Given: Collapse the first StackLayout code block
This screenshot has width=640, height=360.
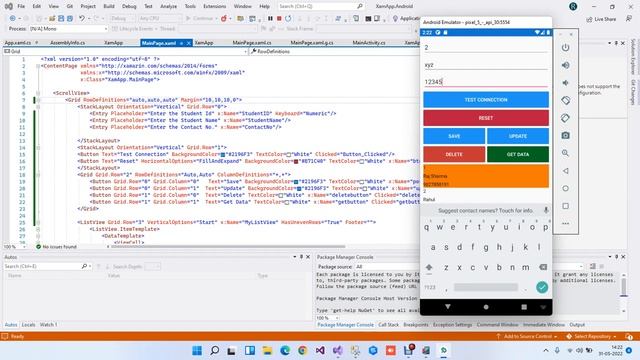Looking at the screenshot, I should tap(38, 107).
